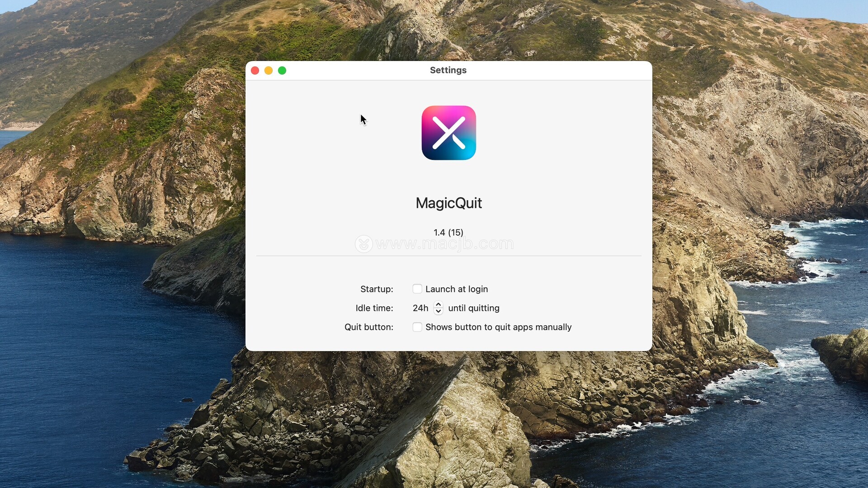Screen dimensions: 868x488
Task: Click the "Quit button:" label
Action: pyautogui.click(x=368, y=327)
